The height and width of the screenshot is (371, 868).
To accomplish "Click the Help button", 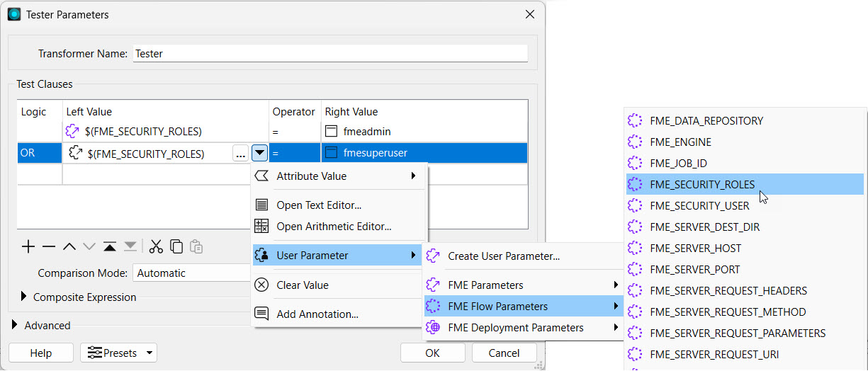I will 41,353.
